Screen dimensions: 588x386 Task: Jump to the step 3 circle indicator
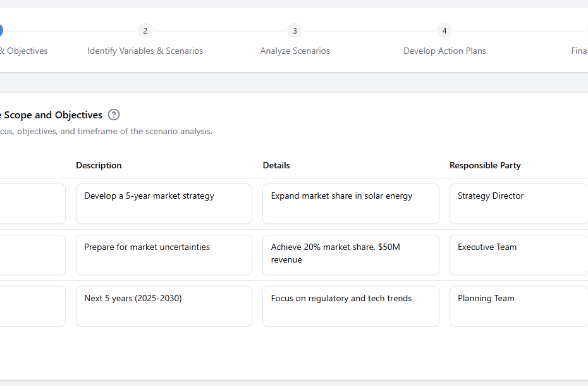pyautogui.click(x=295, y=30)
